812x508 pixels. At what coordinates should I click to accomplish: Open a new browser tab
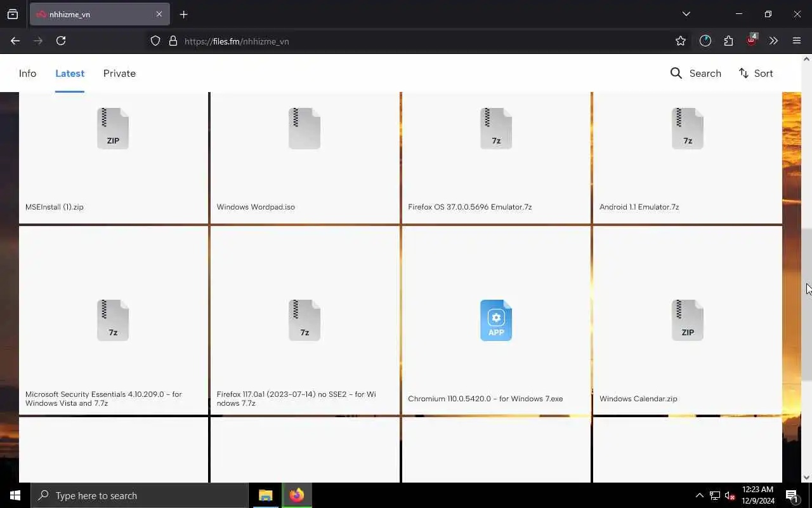tap(183, 14)
